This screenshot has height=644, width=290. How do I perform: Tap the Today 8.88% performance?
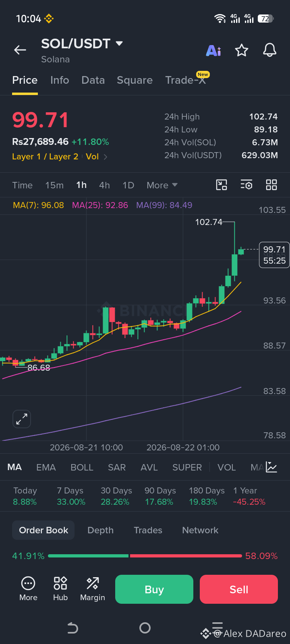[25, 496]
